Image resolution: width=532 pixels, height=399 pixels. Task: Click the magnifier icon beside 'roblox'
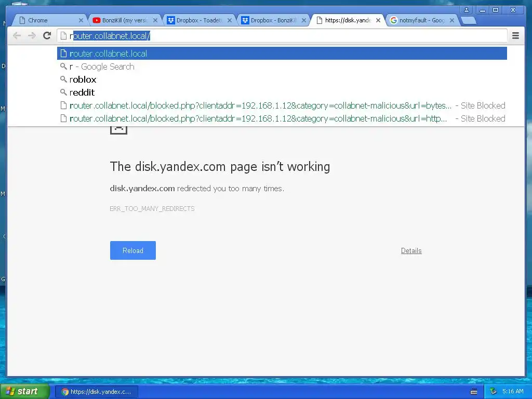(63, 79)
